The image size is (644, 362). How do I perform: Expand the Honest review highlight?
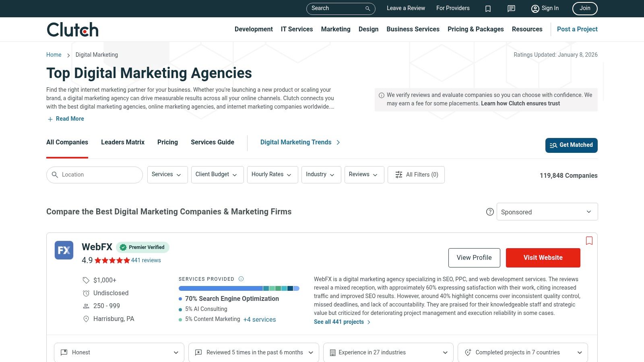tap(119, 352)
